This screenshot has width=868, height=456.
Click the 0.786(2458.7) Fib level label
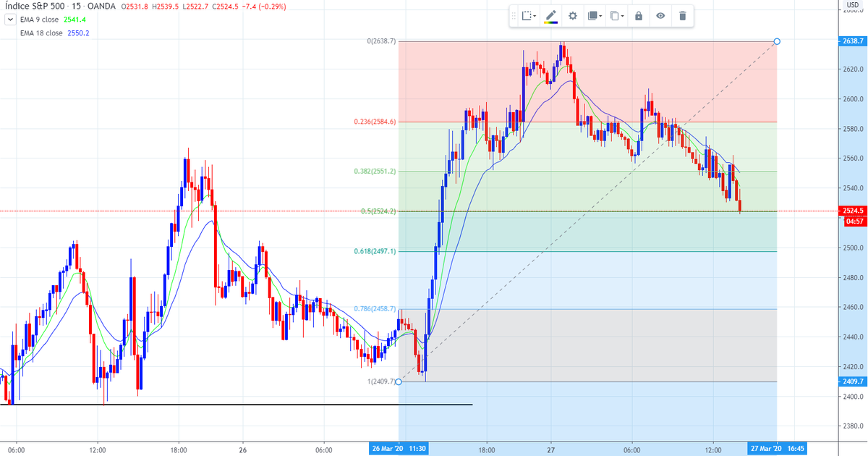tap(375, 308)
